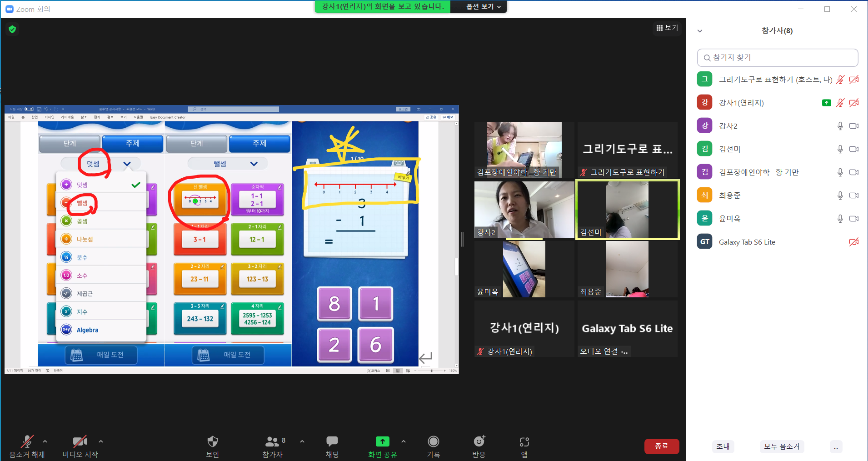Screen dimensions: 868x461
Task: Toggle microphone icon for 강사2
Action: (840, 126)
